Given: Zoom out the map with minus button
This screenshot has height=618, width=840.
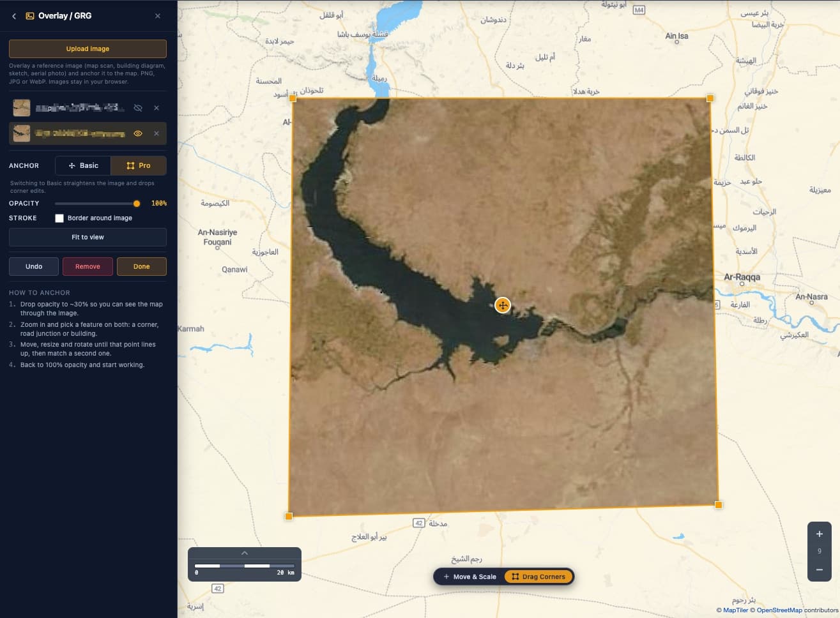Looking at the screenshot, I should coord(820,569).
